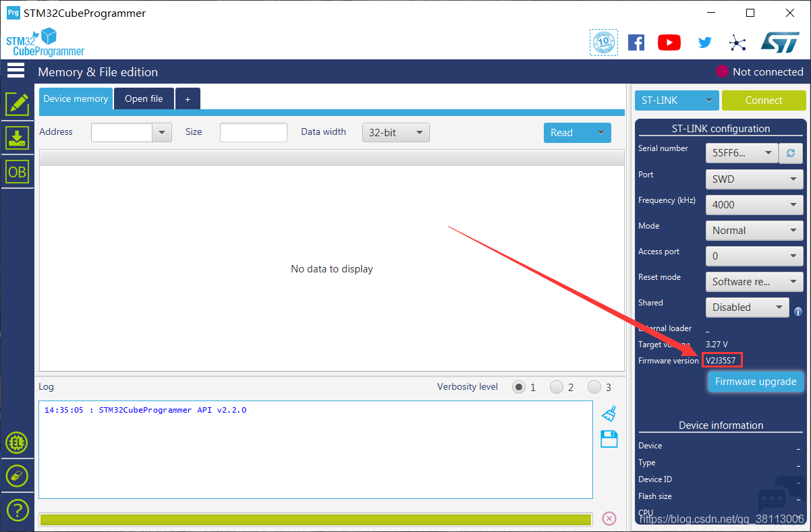The height and width of the screenshot is (532, 811).
Task: Click the ST logo in header
Action: tap(780, 42)
